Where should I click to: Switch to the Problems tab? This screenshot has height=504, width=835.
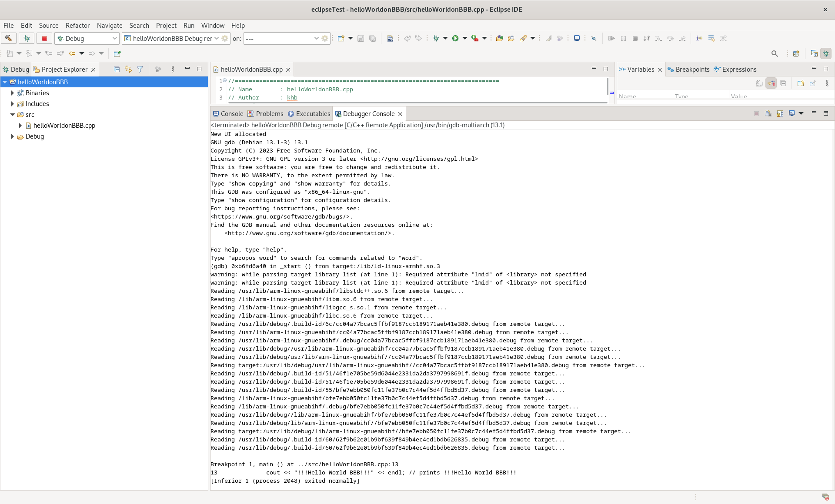[265, 113]
